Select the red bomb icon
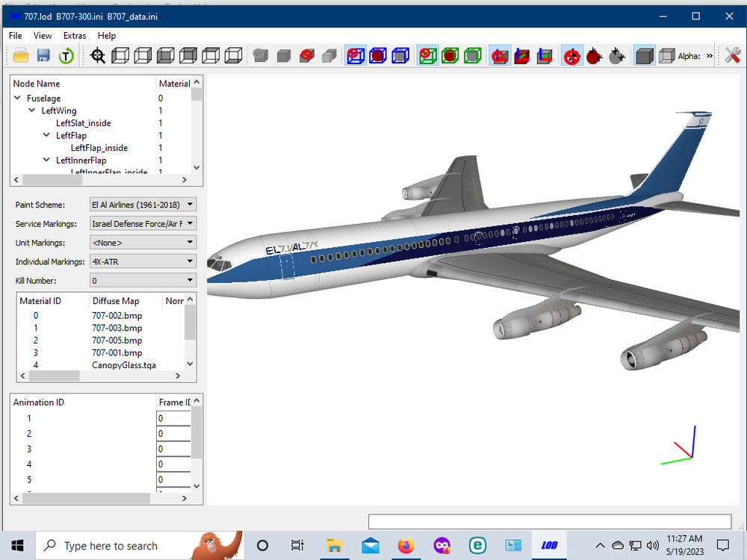This screenshot has width=747, height=560. coord(594,56)
